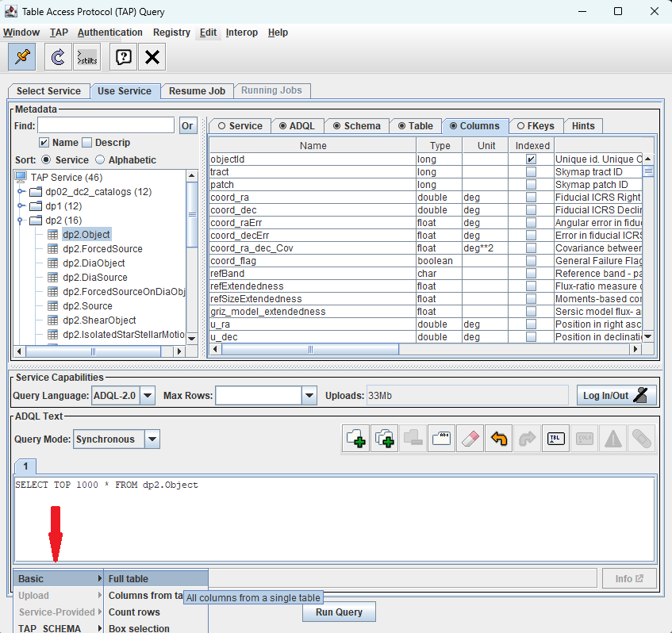This screenshot has width=672, height=633.
Task: Click the add tab icon
Action: (355, 439)
